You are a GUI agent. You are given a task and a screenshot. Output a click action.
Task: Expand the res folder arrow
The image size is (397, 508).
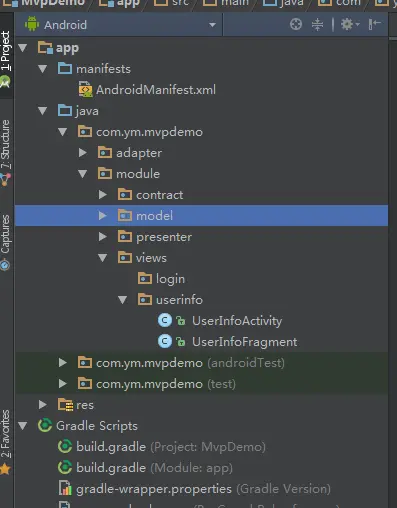click(x=43, y=405)
